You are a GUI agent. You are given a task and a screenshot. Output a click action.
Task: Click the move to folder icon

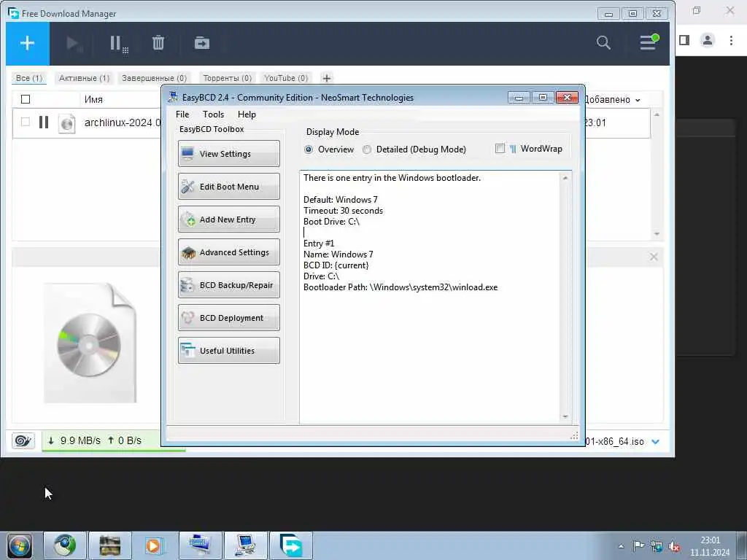pyautogui.click(x=202, y=43)
